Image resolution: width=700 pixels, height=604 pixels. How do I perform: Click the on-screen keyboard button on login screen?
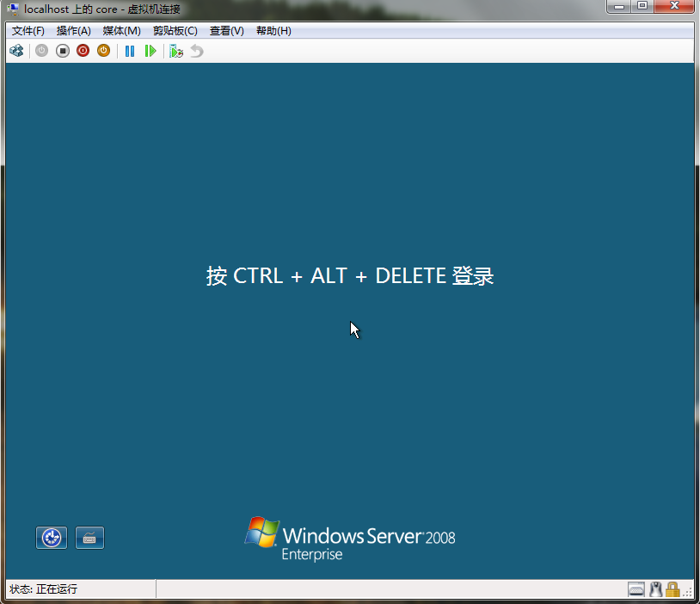89,538
